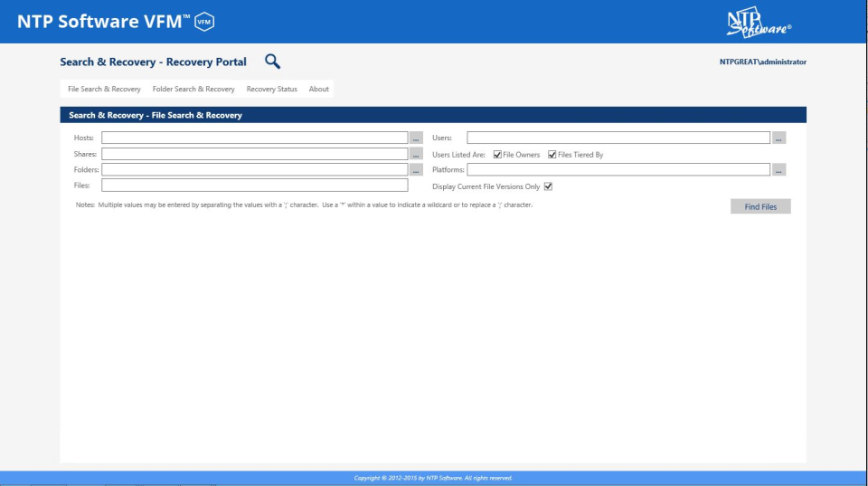Focus the Users input field

[618, 138]
